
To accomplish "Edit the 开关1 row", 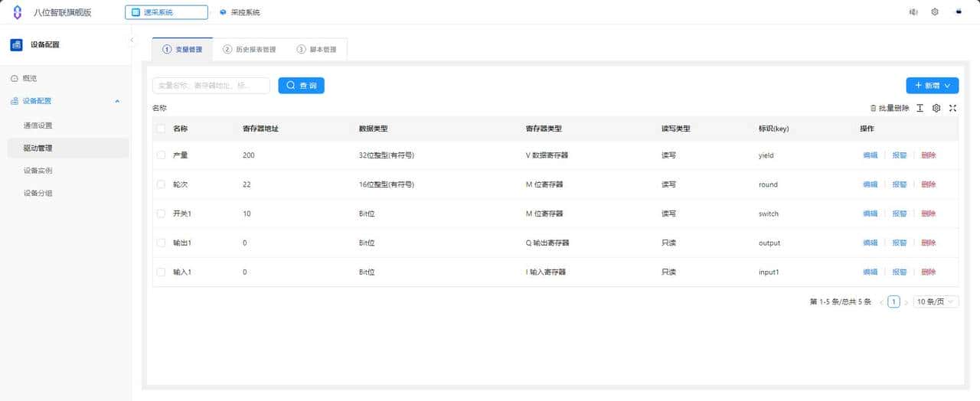I will click(871, 214).
